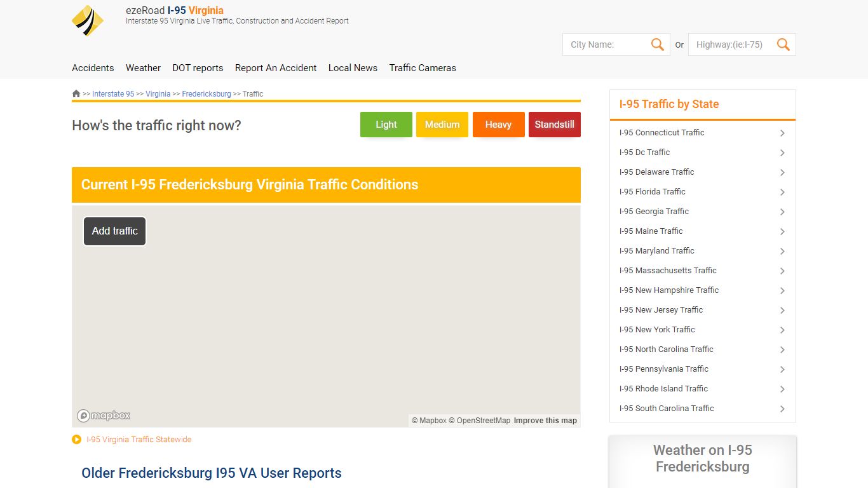Viewport: 868px width, 488px height.
Task: Click the Mapbox attribution link
Action: click(x=429, y=421)
